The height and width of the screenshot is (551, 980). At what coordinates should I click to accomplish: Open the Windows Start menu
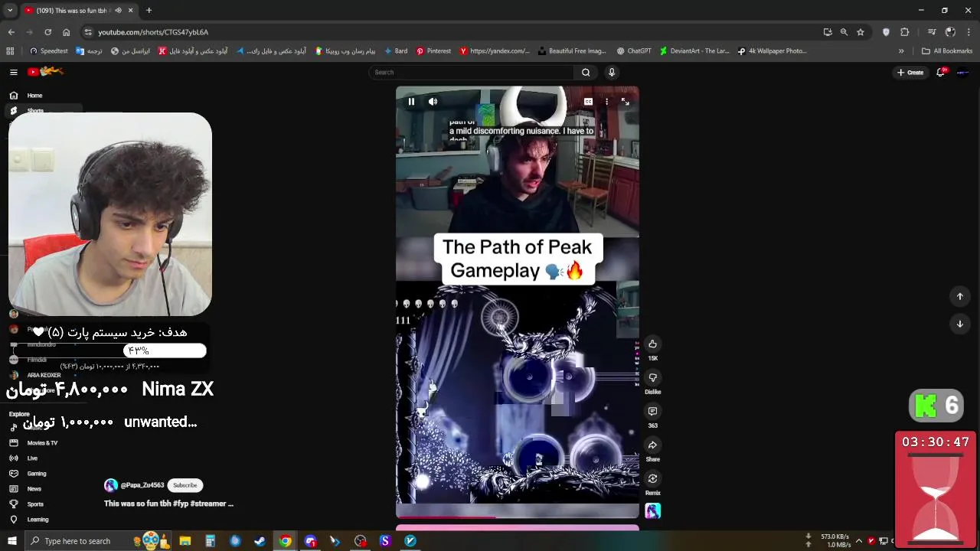[x=11, y=541]
